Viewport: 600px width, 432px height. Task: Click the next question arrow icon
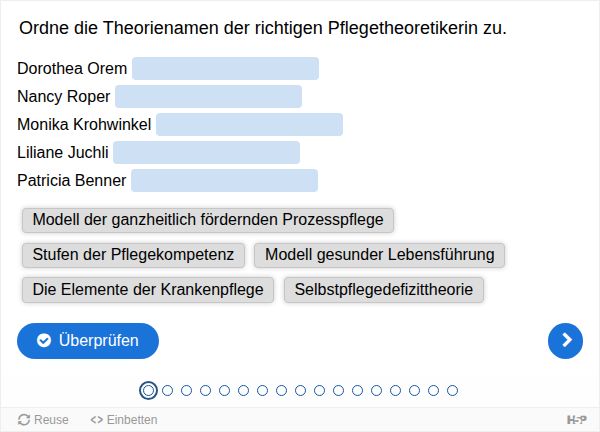point(565,341)
